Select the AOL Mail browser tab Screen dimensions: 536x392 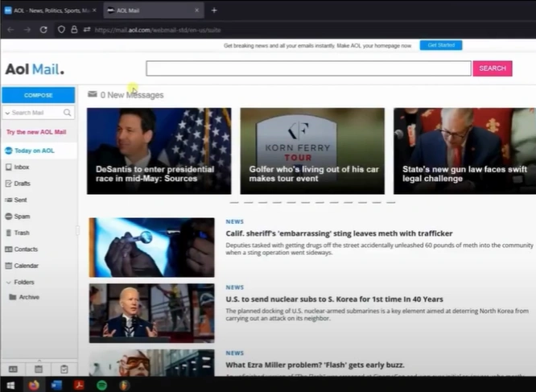[x=153, y=10]
